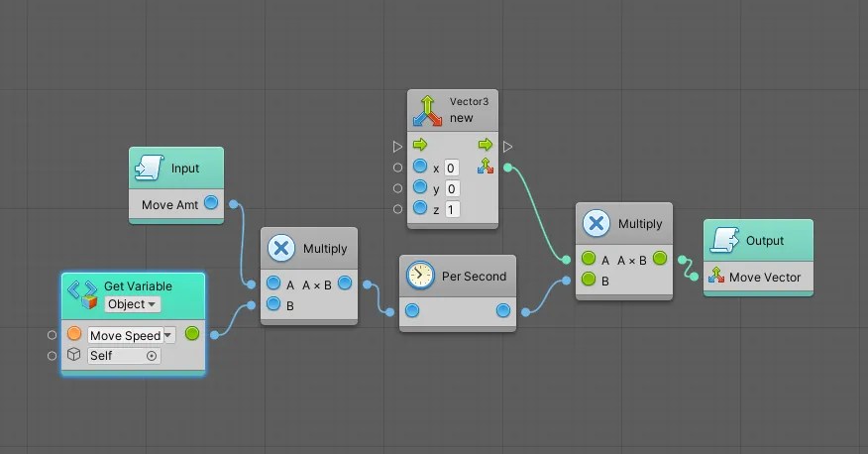Image resolution: width=868 pixels, height=454 pixels.
Task: Click the Per Second clock icon
Action: [x=420, y=276]
